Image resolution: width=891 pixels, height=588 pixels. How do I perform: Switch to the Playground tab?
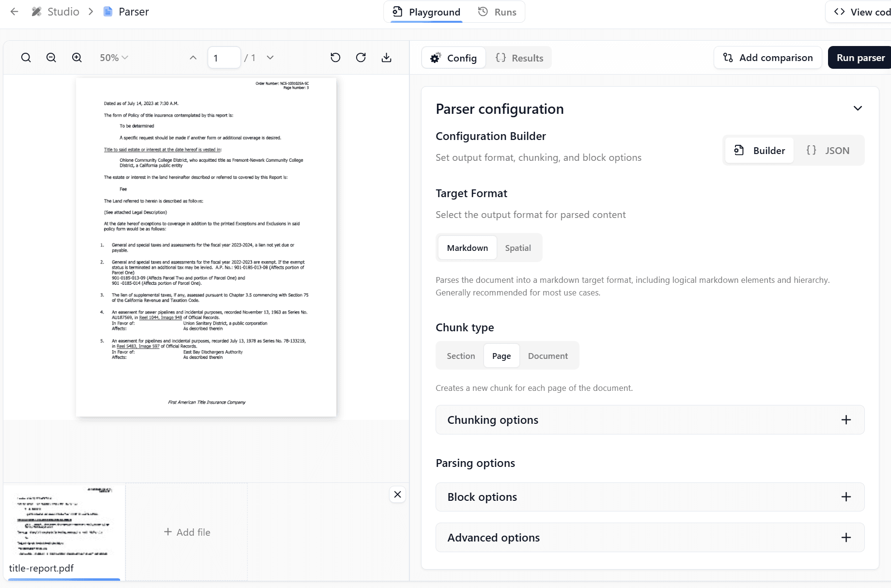(425, 12)
